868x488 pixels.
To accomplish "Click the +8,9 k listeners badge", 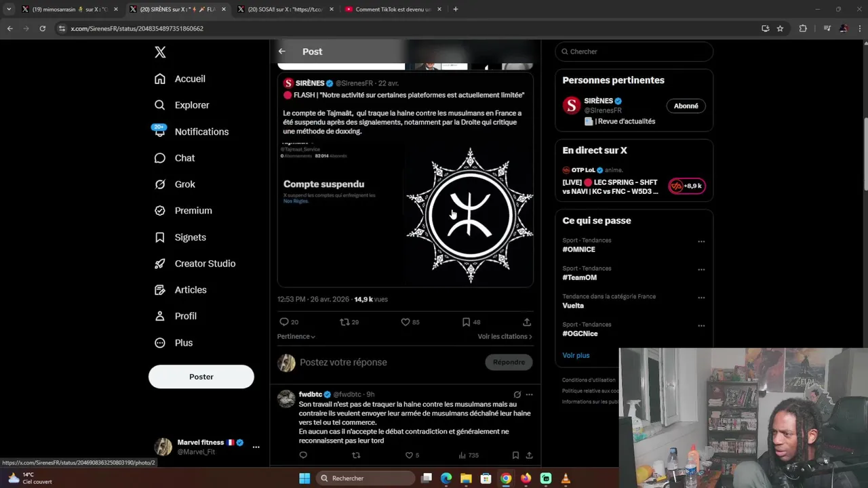I will click(x=686, y=186).
